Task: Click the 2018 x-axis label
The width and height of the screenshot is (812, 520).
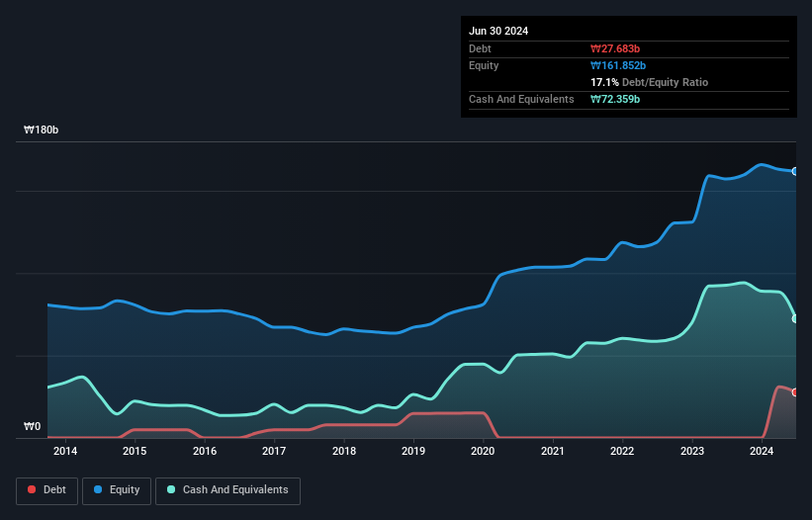Action: [344, 451]
